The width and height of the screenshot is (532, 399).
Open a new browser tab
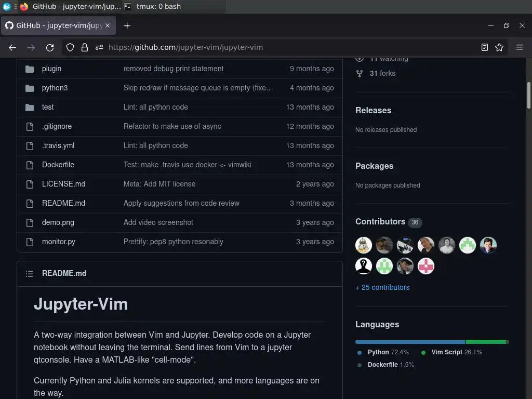pyautogui.click(x=127, y=26)
